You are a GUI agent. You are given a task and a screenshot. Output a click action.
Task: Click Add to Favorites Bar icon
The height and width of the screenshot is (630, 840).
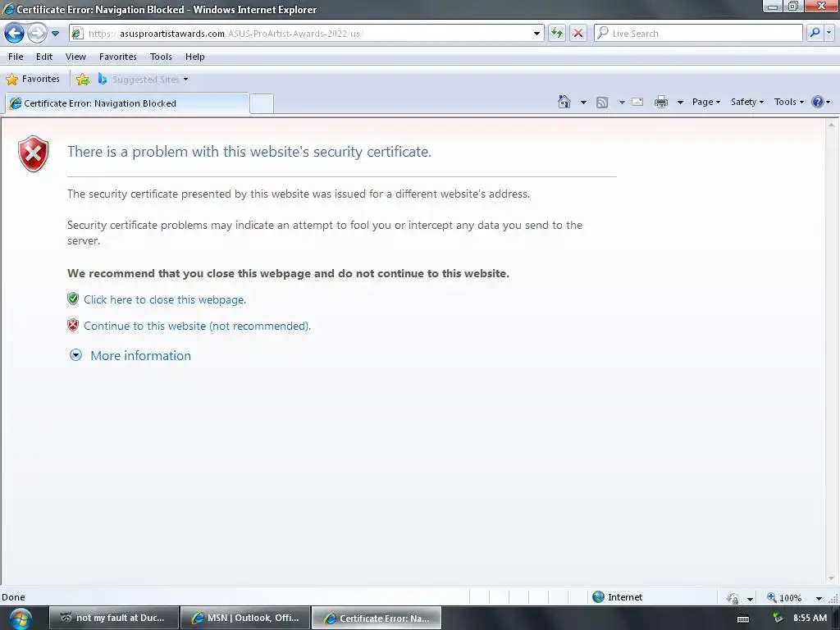pyautogui.click(x=83, y=80)
